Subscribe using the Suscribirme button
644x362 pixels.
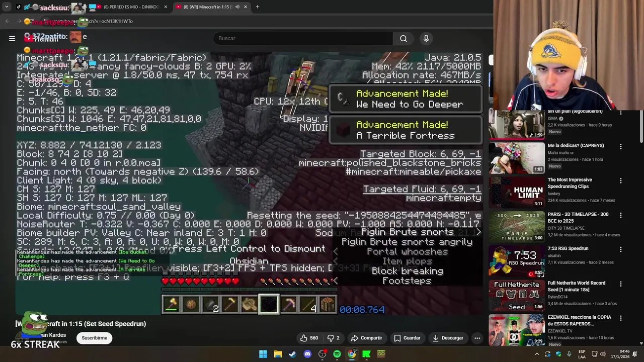point(94,338)
